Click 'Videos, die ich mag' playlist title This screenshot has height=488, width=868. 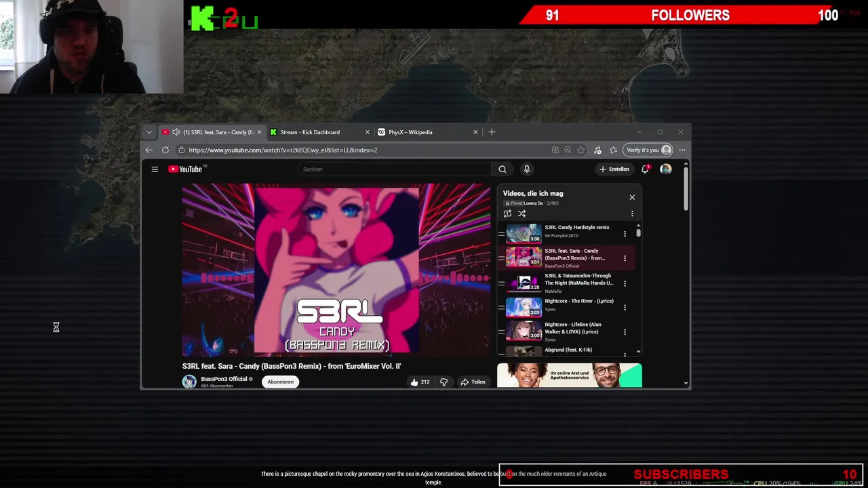(x=533, y=194)
